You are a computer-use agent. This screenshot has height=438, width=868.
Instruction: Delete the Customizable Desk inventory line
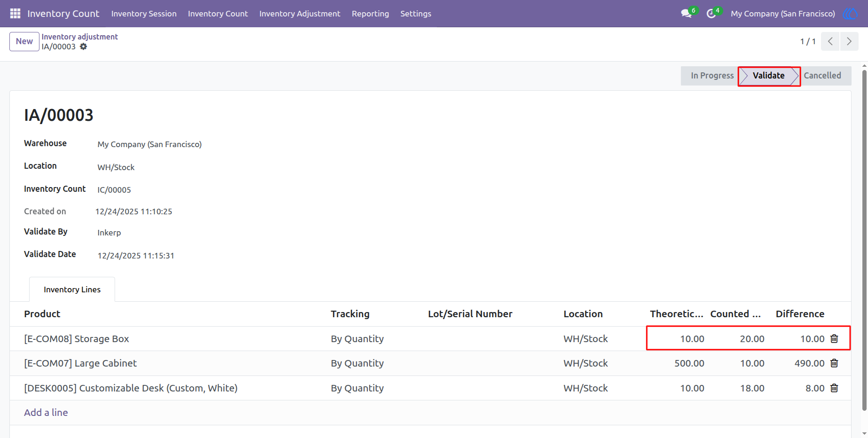(x=834, y=388)
